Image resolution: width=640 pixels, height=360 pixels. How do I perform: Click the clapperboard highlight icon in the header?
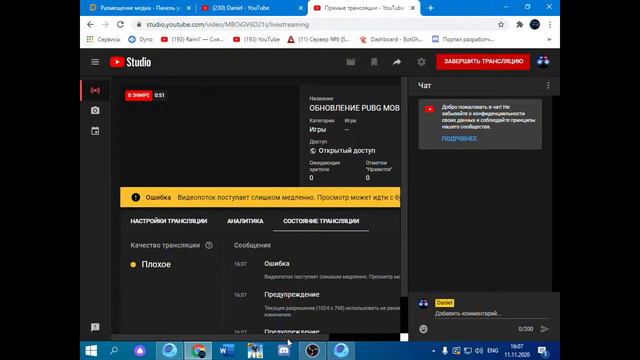351,62
